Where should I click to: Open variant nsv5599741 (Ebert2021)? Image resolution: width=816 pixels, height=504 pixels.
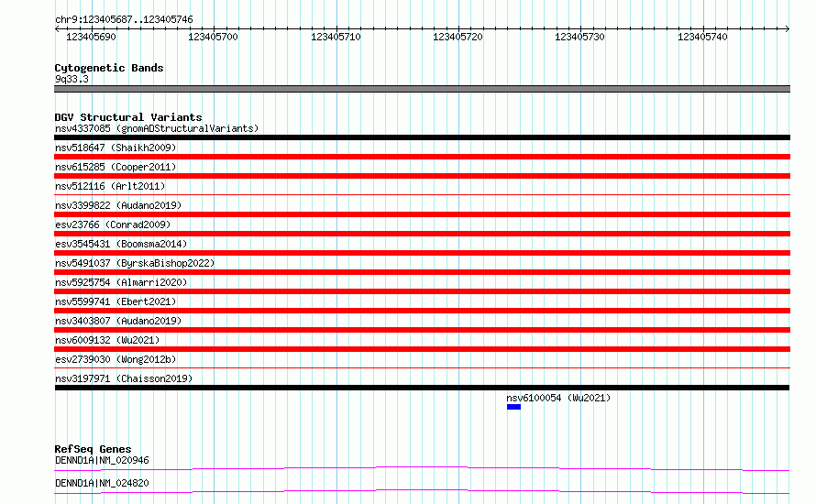(116, 301)
